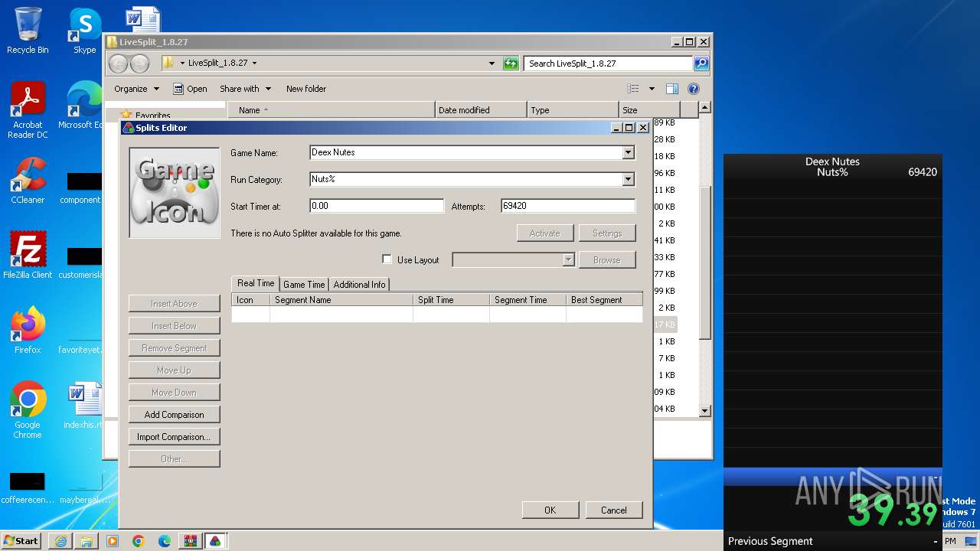Click the Add Comparison button
This screenshot has width=980, height=551.
click(175, 415)
